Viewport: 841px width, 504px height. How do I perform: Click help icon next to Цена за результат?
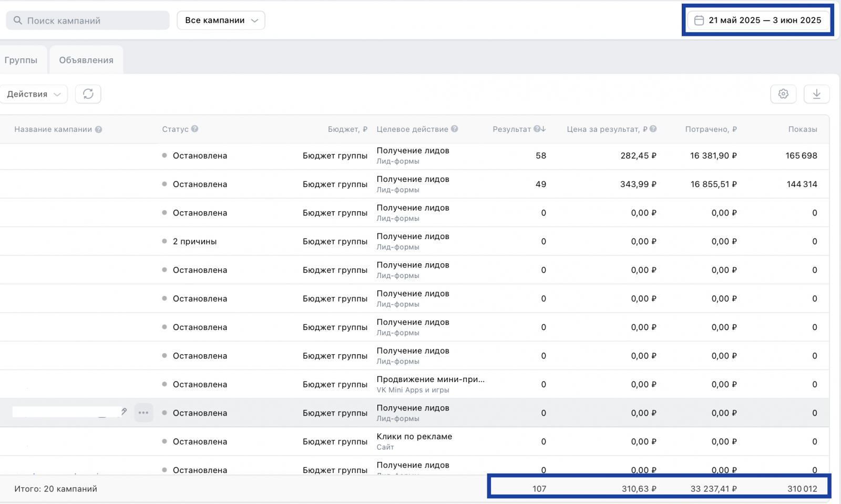653,129
